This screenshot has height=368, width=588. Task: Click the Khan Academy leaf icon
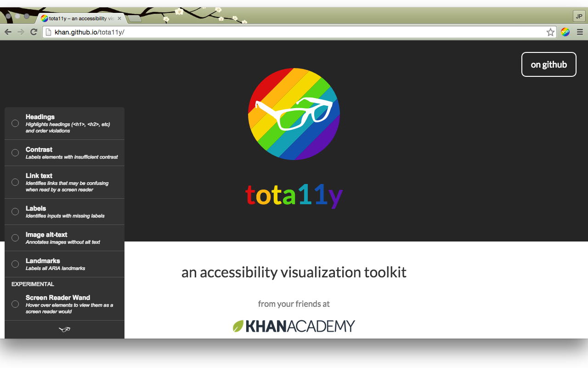coord(238,326)
